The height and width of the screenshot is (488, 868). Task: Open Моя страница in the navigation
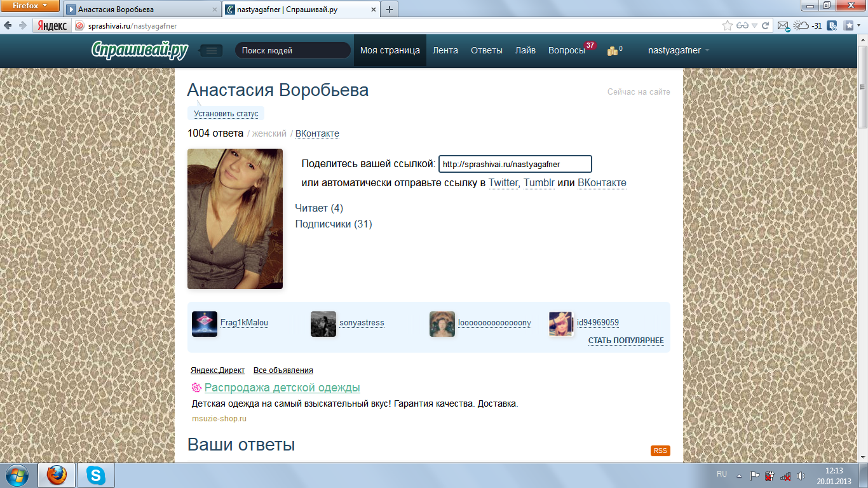click(390, 51)
